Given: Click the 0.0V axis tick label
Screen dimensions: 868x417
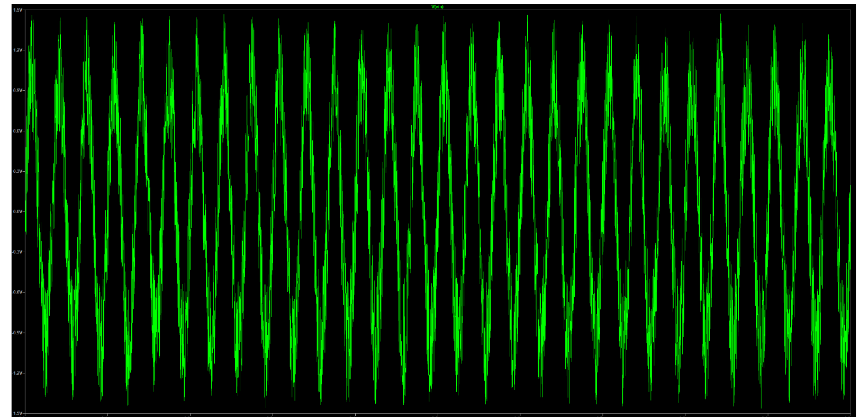Looking at the screenshot, I should click(x=17, y=211).
